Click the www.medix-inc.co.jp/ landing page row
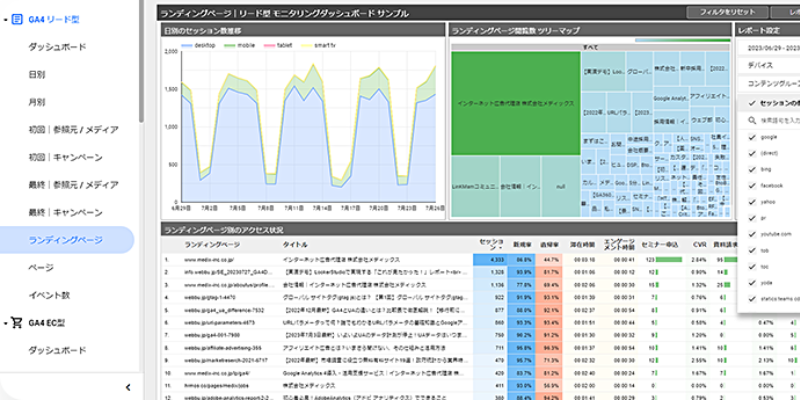The height and width of the screenshot is (400, 800). [x=209, y=260]
